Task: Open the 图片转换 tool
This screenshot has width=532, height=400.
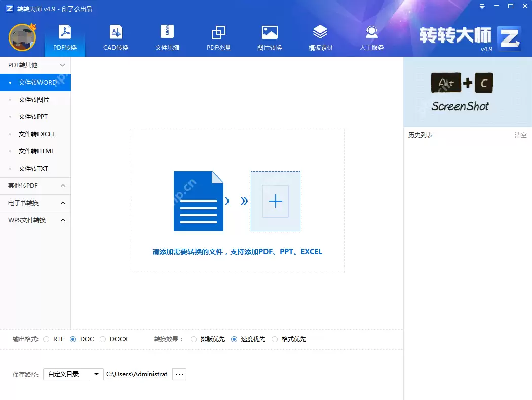Action: (x=269, y=38)
